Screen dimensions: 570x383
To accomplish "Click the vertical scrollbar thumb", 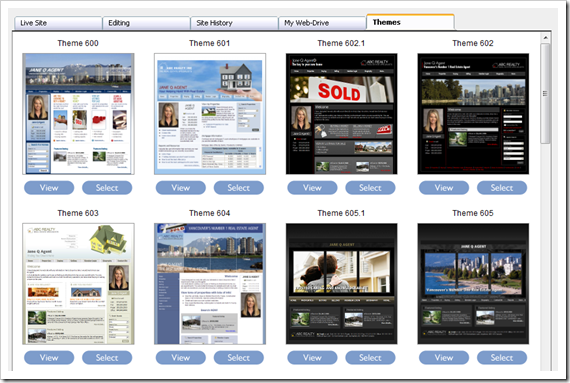I will tap(545, 94).
